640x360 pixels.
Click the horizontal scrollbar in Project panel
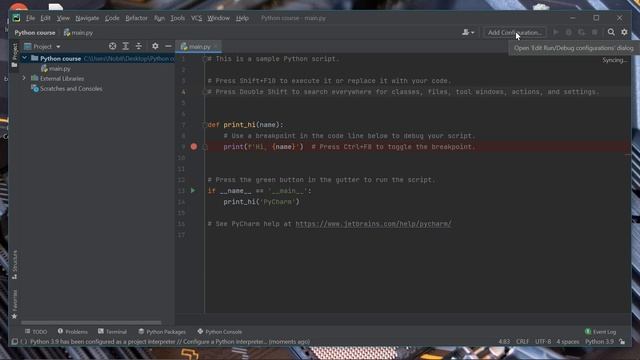point(91,322)
